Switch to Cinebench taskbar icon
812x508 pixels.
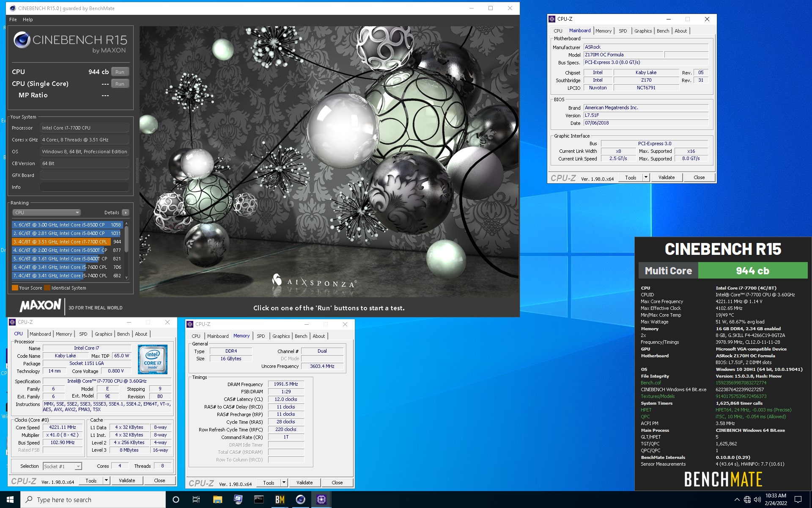(x=301, y=500)
